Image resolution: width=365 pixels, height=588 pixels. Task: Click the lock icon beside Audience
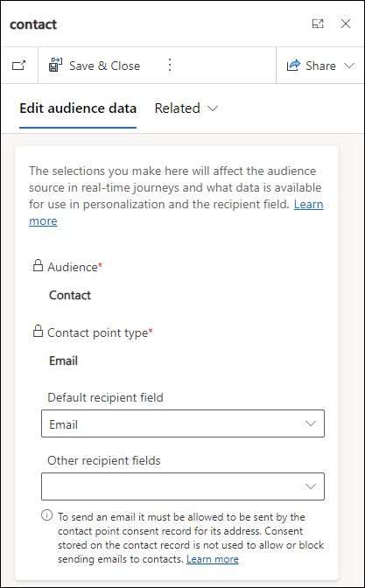pyautogui.click(x=38, y=266)
